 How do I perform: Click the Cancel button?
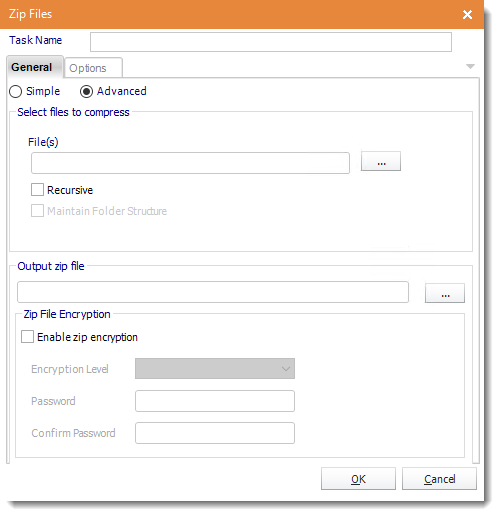pyautogui.click(x=439, y=479)
